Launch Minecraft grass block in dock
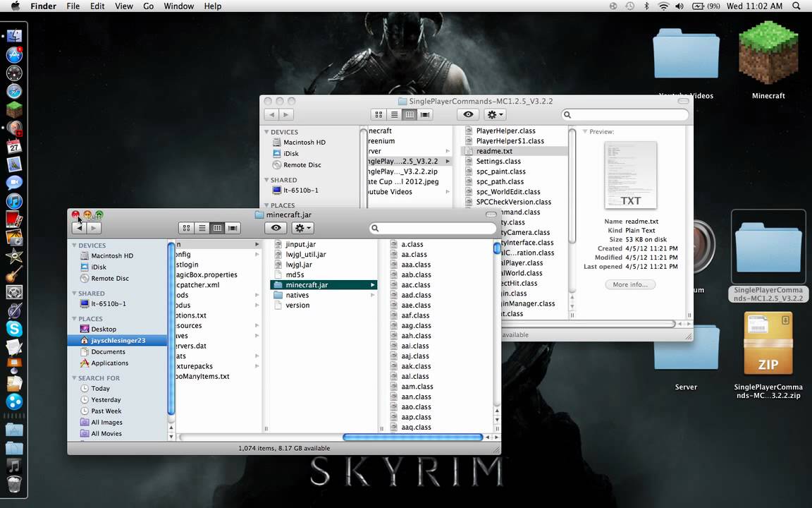This screenshot has width=812, height=508. tap(14, 109)
